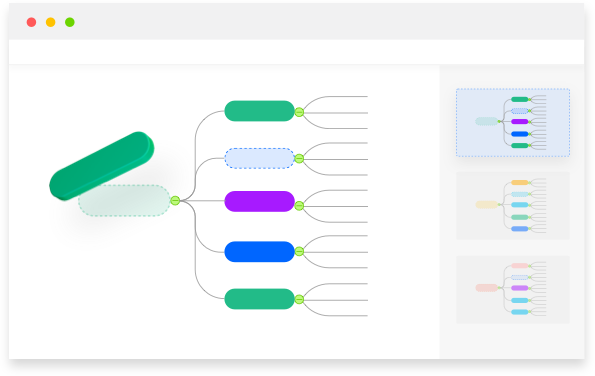Click the green window maximize dot
This screenshot has height=376, width=595.
pos(70,22)
